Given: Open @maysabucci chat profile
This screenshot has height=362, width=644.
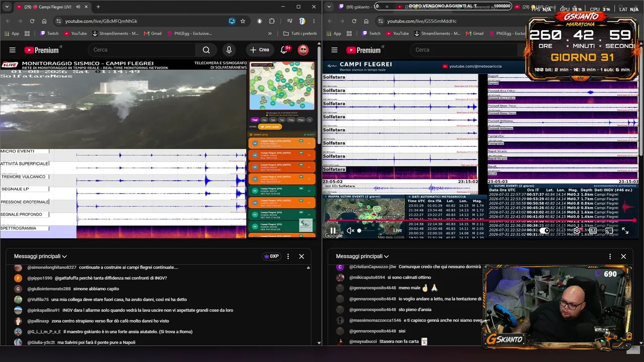Looking at the screenshot, I should [363, 342].
